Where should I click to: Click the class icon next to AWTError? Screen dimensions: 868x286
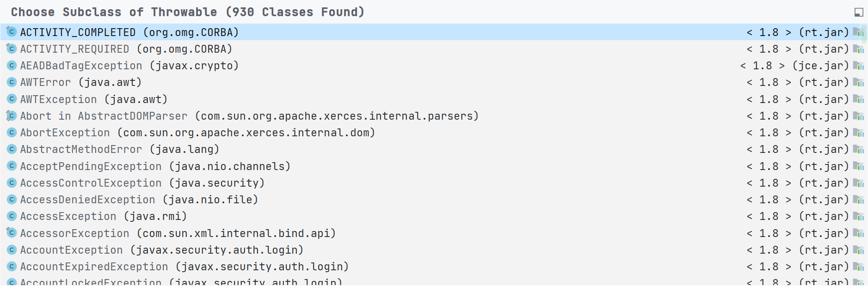pos(12,82)
